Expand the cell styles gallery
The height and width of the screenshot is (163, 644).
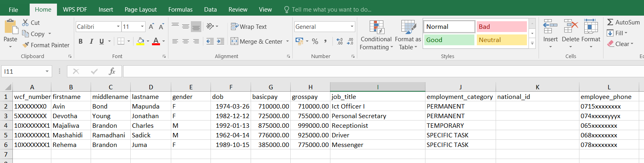[532, 44]
